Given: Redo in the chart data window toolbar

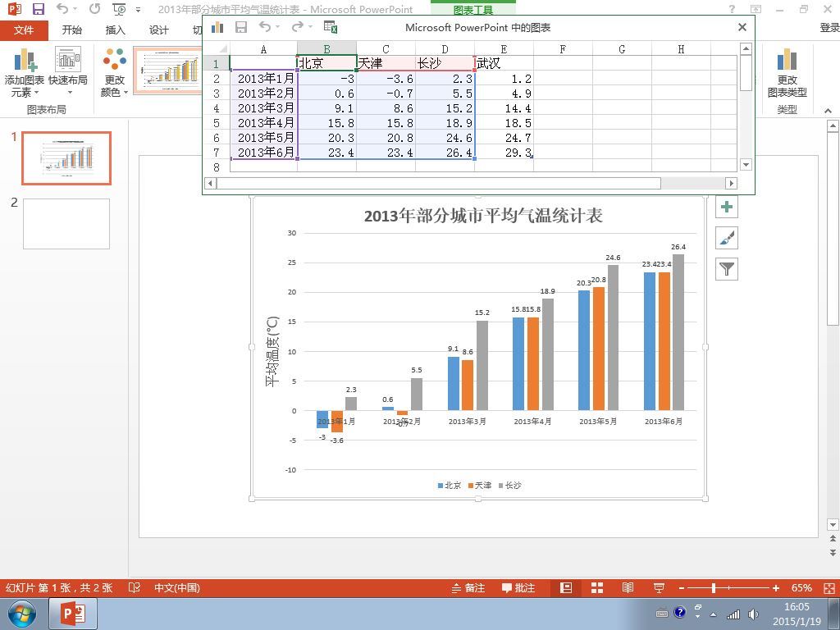Looking at the screenshot, I should click(297, 27).
